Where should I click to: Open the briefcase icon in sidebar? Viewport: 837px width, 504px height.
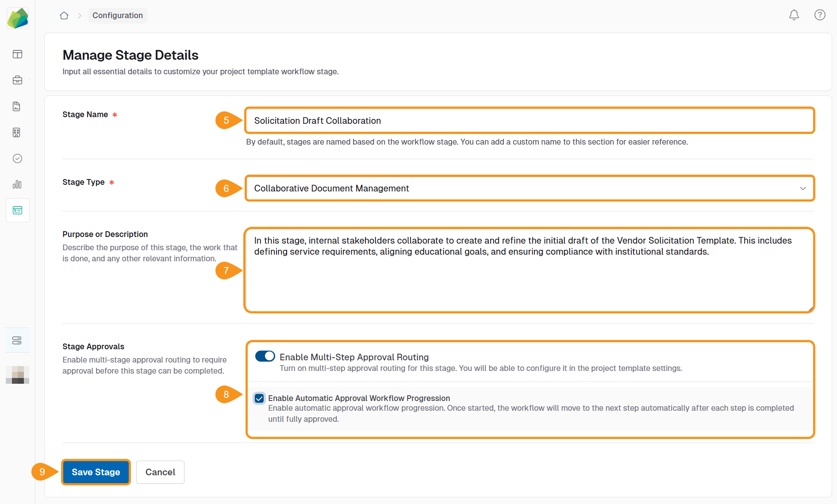[x=17, y=80]
